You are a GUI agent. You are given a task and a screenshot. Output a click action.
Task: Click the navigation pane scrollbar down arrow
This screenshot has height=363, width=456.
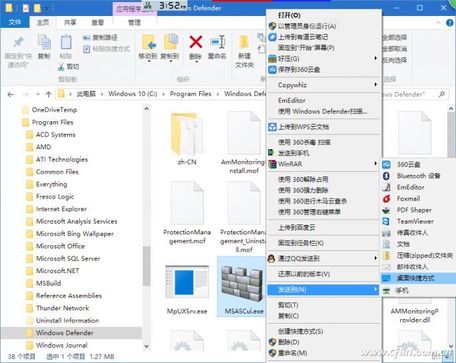click(x=146, y=346)
